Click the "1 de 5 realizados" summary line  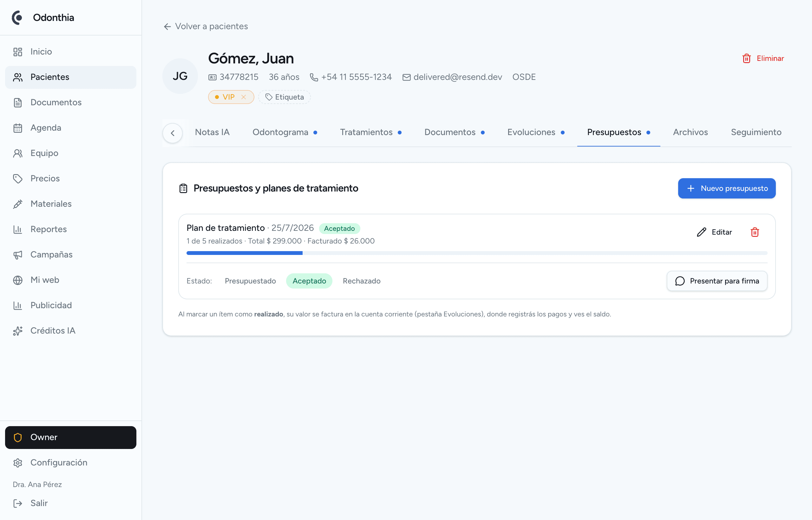pos(280,241)
